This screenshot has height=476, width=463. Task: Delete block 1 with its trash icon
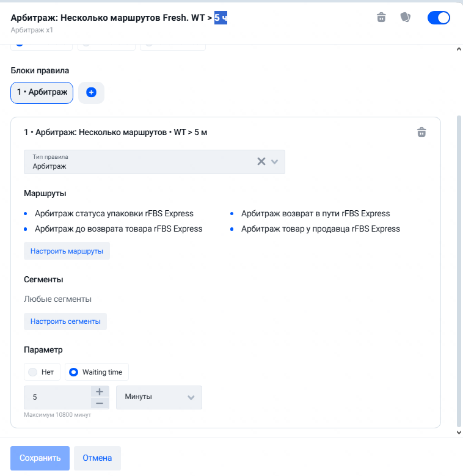[x=421, y=132]
